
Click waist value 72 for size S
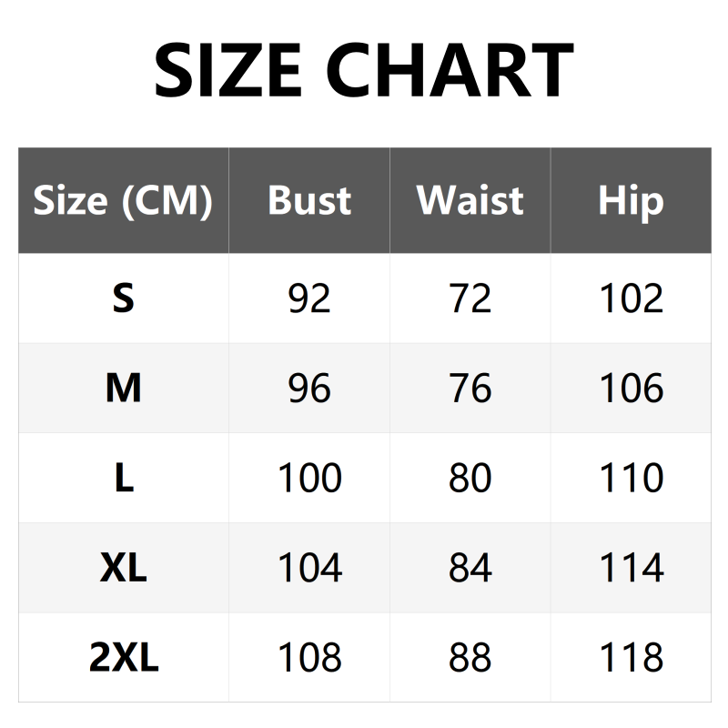(x=470, y=298)
